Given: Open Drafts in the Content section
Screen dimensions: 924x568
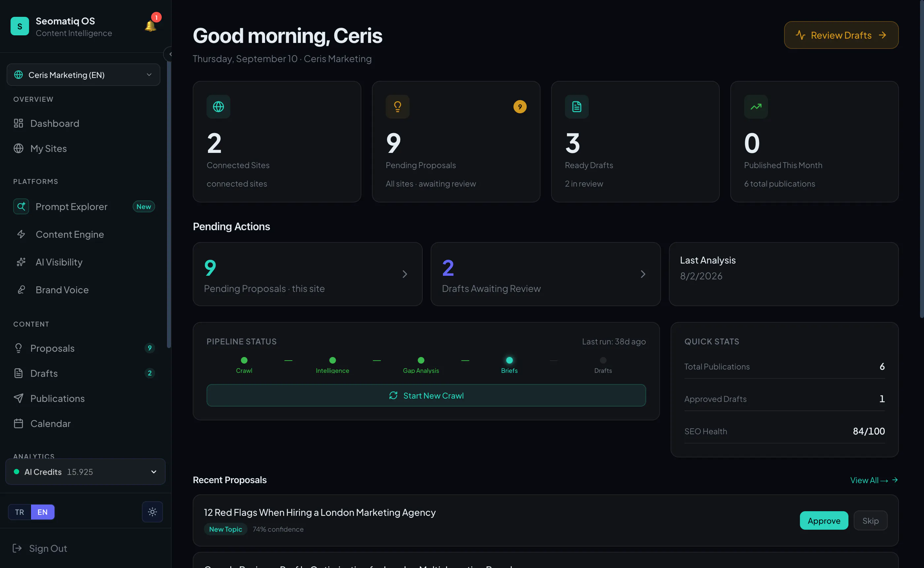Looking at the screenshot, I should tap(83, 373).
